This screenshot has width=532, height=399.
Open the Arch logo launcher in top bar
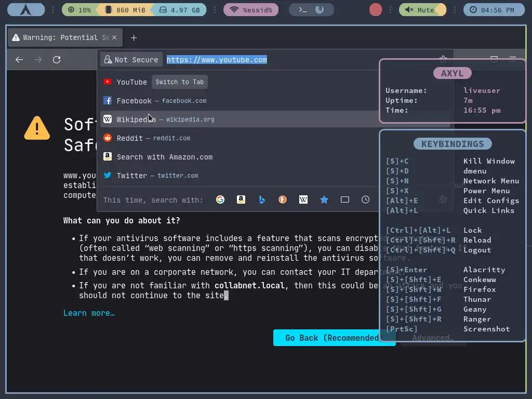[x=26, y=10]
